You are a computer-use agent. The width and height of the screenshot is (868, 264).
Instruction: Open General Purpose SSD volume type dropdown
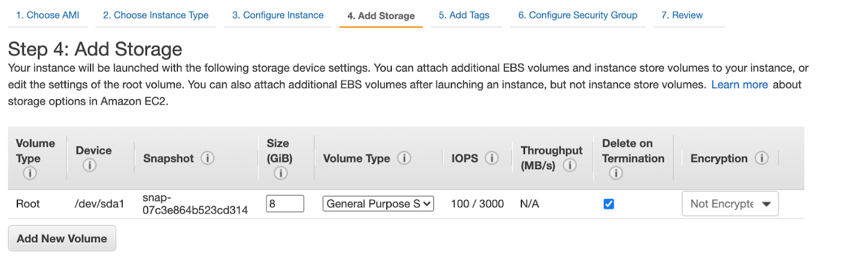coord(378,204)
